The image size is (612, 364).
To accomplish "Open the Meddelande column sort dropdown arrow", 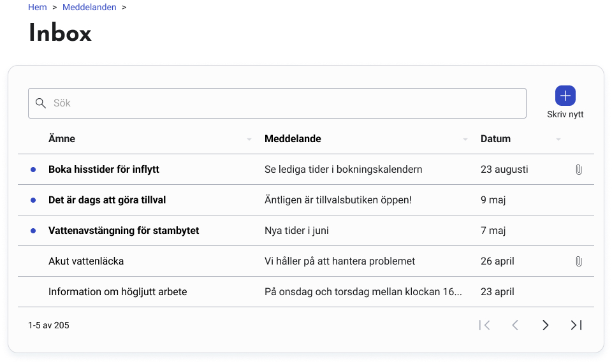I will point(465,140).
